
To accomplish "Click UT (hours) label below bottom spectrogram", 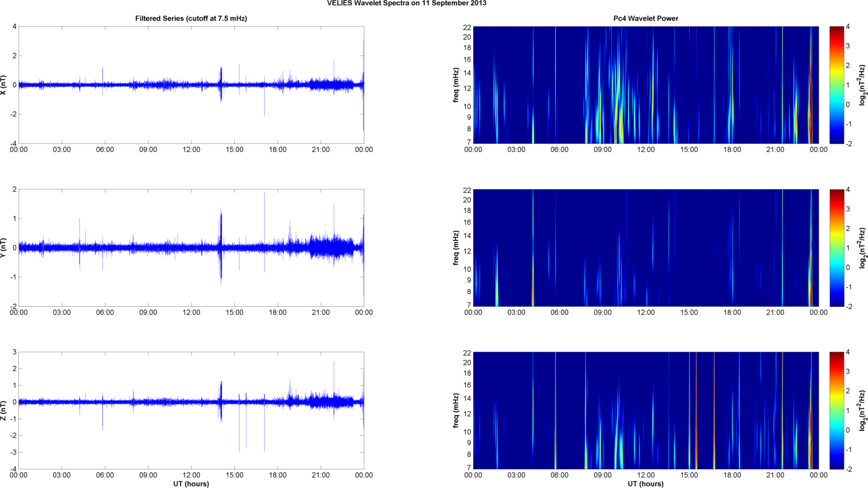I will 645,483.
